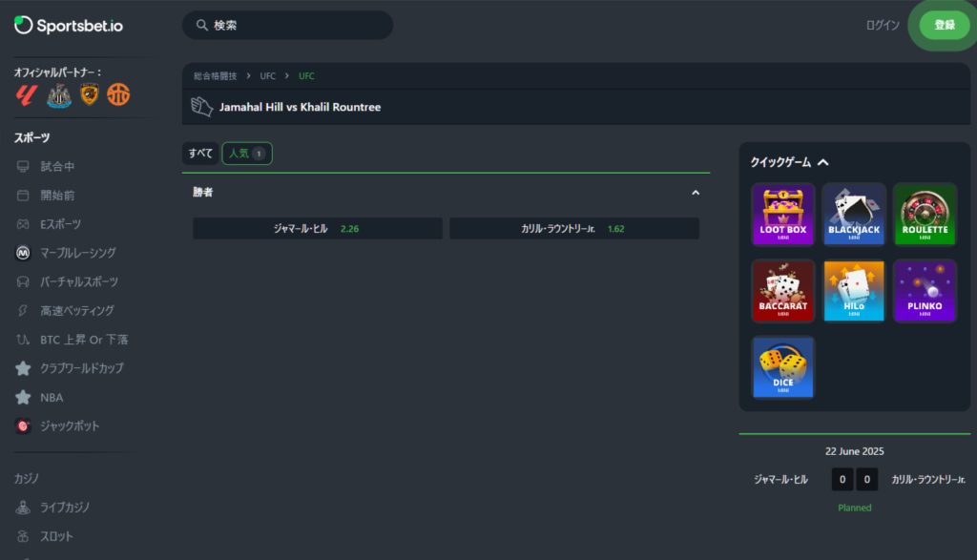Switch to the すべて tab
Viewport: 977px width, 560px height.
coord(200,154)
